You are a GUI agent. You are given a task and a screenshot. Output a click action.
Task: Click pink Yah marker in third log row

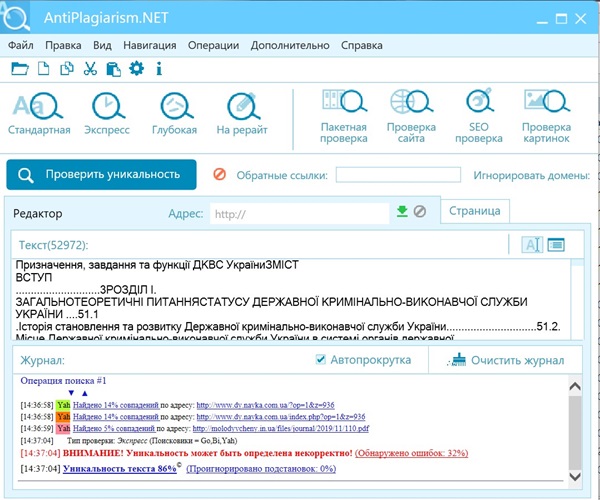[63, 428]
